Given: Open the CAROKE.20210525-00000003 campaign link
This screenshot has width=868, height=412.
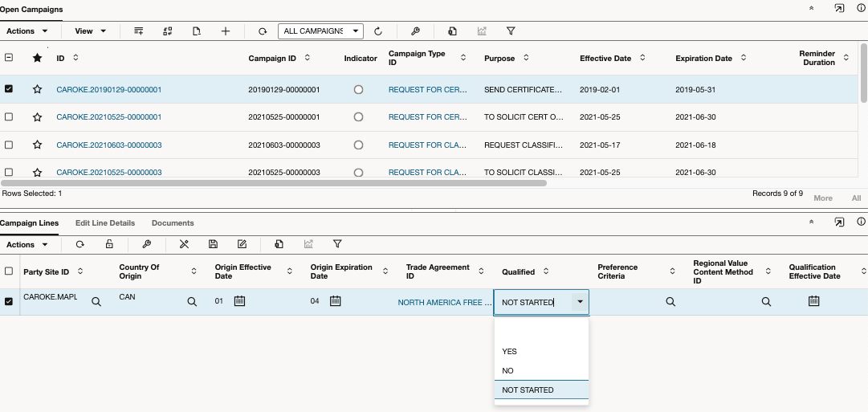Looking at the screenshot, I should (108, 172).
